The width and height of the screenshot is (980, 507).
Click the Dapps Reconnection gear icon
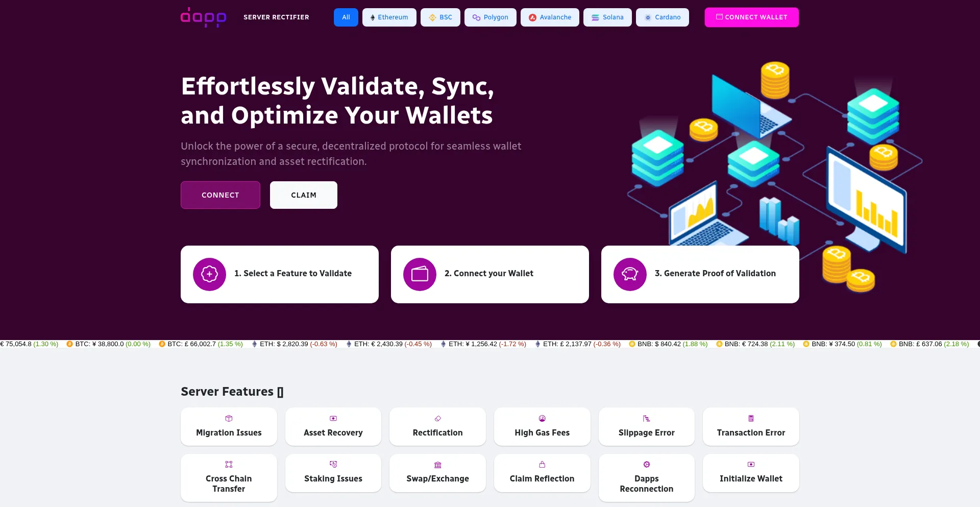tap(647, 465)
